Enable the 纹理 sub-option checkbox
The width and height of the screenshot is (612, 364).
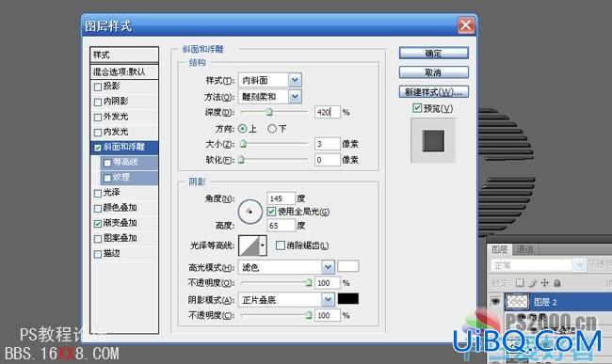(x=107, y=178)
